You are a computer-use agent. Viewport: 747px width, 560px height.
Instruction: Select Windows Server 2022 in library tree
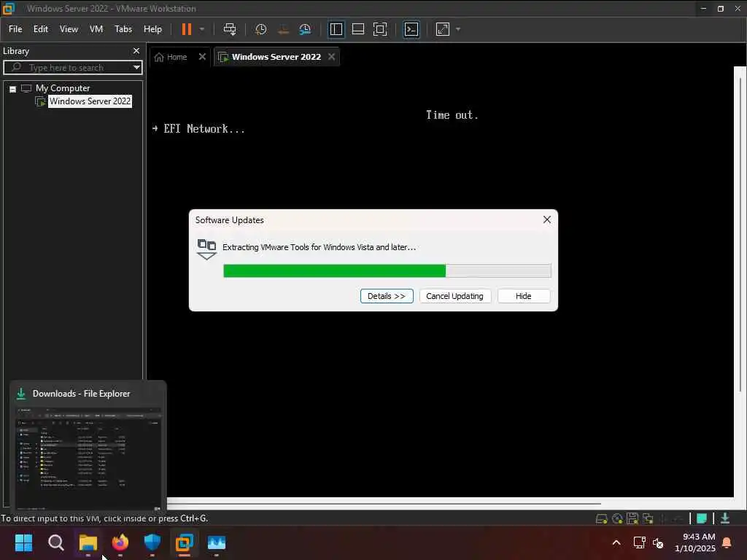pyautogui.click(x=90, y=101)
